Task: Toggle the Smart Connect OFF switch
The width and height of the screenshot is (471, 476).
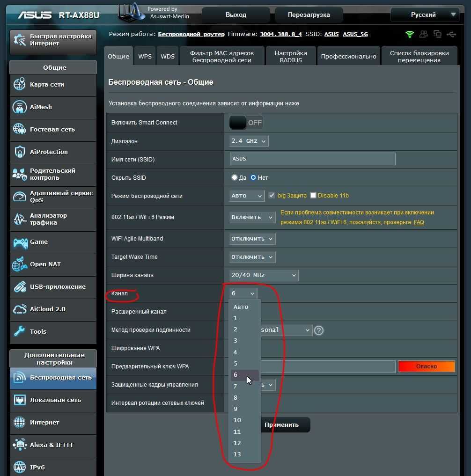Action: (x=246, y=123)
